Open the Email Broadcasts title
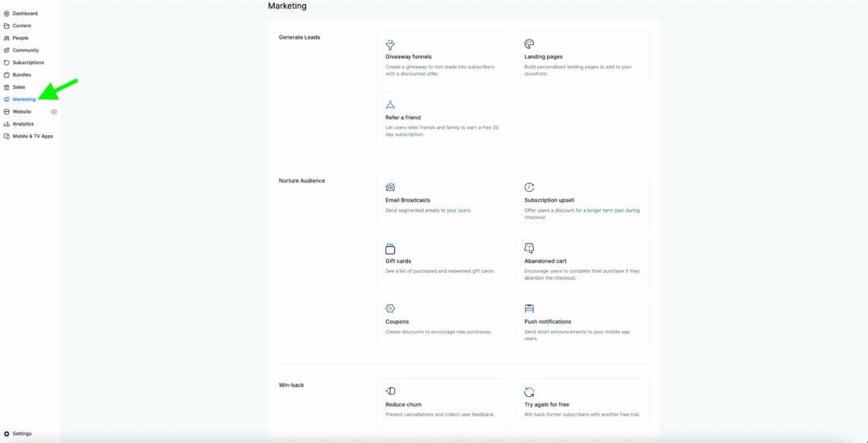Screen dimensions: 868x443 407,200
